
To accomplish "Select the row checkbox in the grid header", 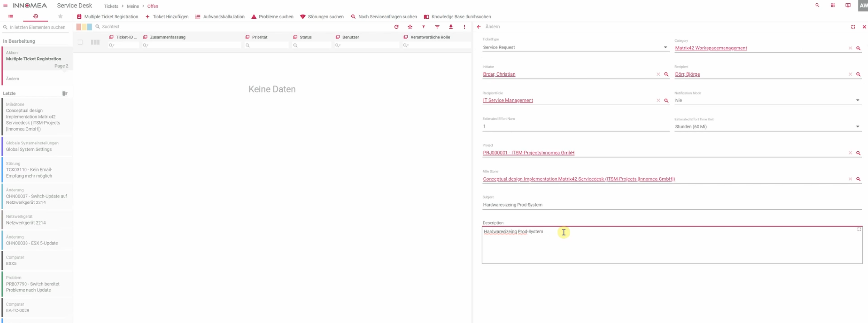I will (80, 42).
